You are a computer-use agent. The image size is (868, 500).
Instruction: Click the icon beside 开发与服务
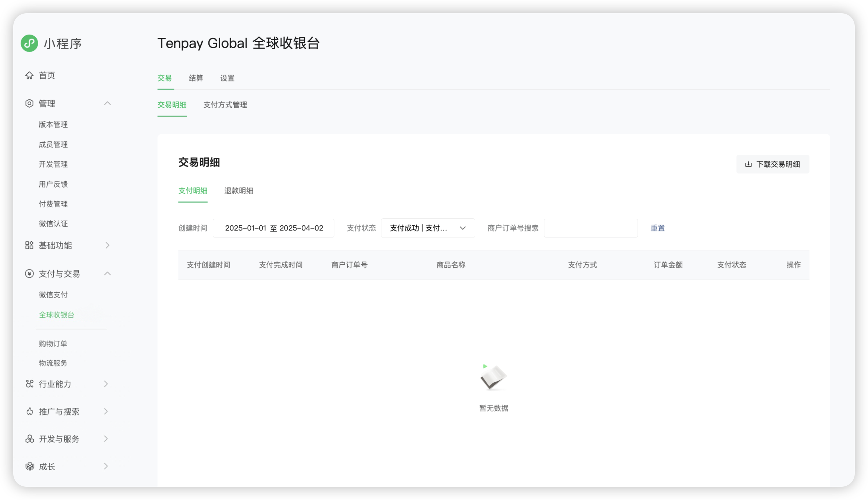coord(29,439)
